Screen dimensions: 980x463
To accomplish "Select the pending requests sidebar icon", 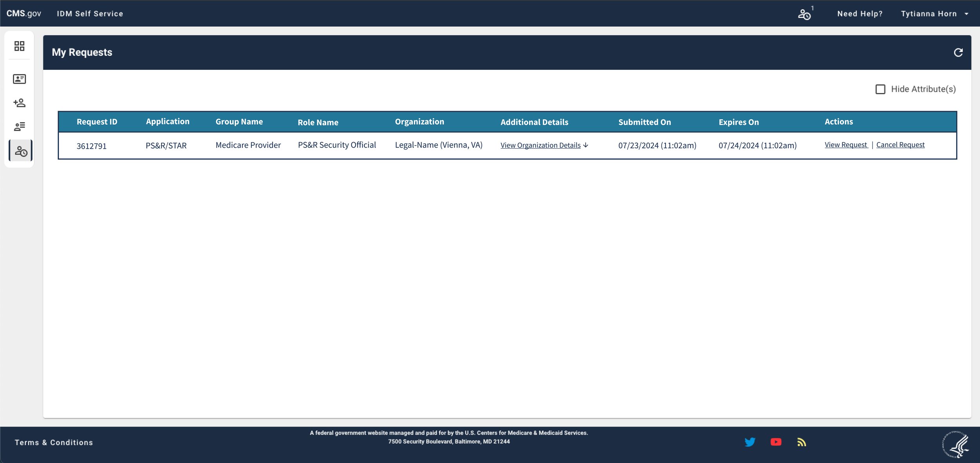I will [20, 151].
